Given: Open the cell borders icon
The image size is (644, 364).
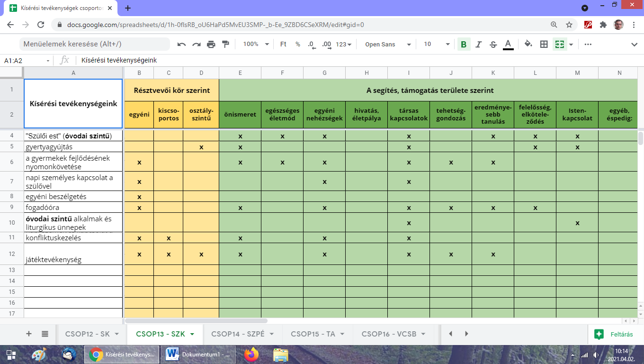Looking at the screenshot, I should [x=544, y=44].
